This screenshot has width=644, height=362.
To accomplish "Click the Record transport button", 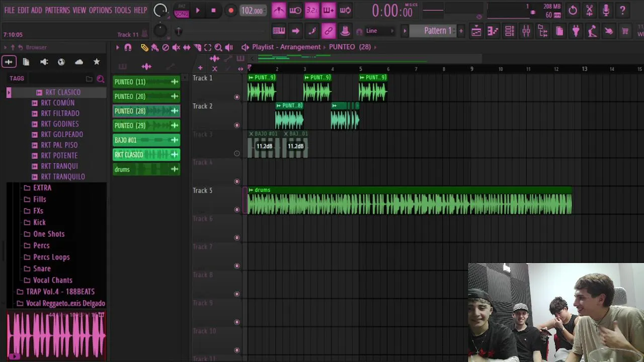I will [x=230, y=11].
